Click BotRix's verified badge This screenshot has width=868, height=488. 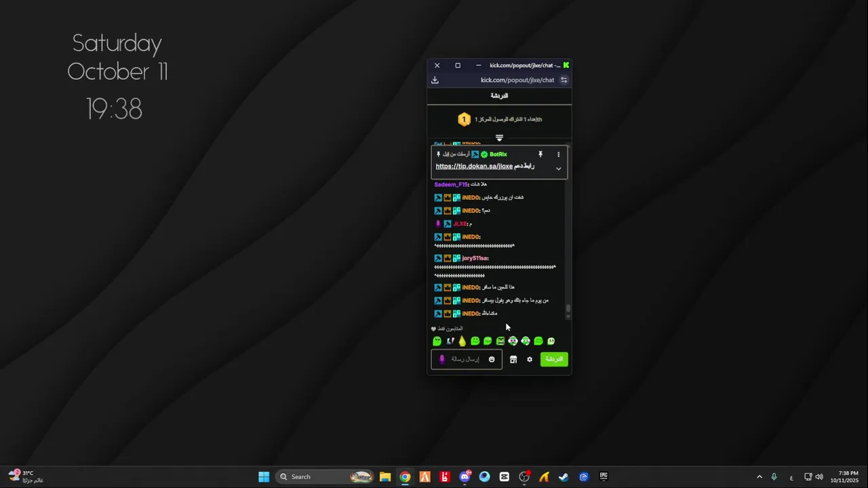tap(484, 155)
